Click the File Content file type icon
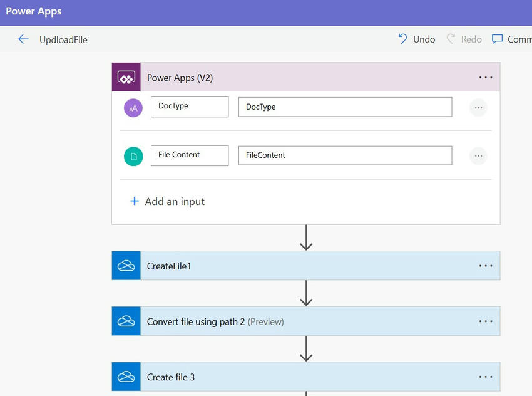This screenshot has height=396, width=532. click(133, 156)
